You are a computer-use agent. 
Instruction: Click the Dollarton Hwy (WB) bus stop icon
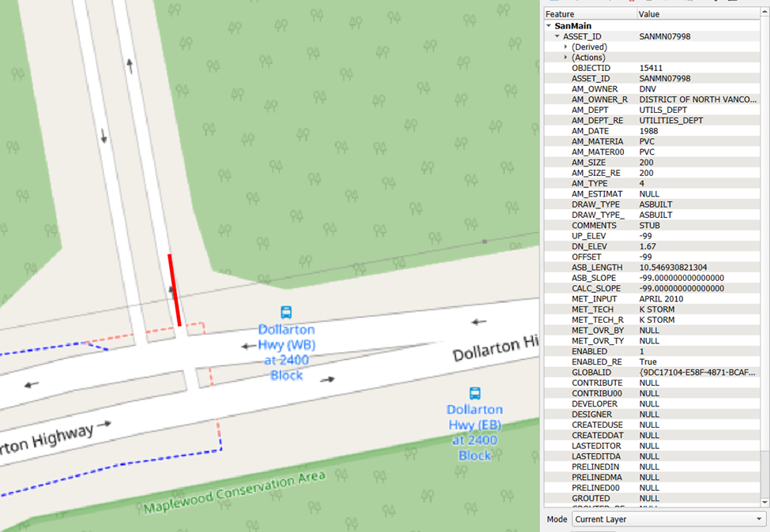click(287, 312)
